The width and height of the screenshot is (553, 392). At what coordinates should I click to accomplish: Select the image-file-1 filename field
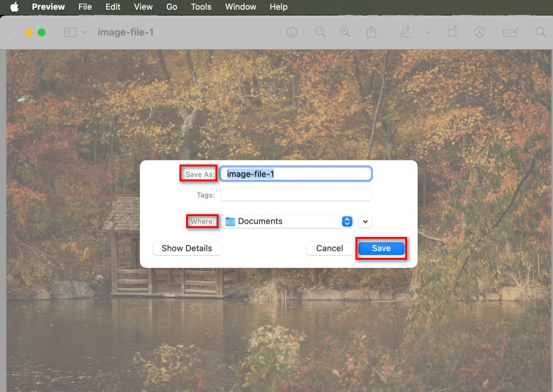point(295,173)
